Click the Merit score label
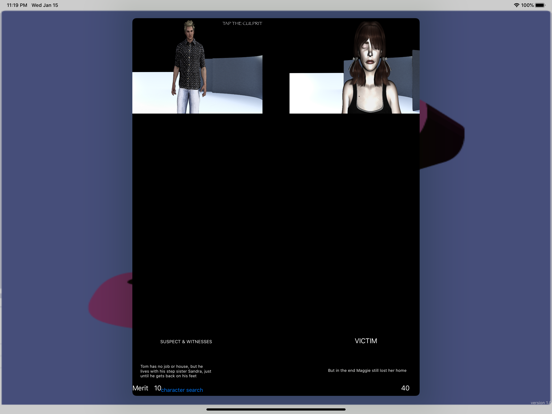 click(x=140, y=388)
